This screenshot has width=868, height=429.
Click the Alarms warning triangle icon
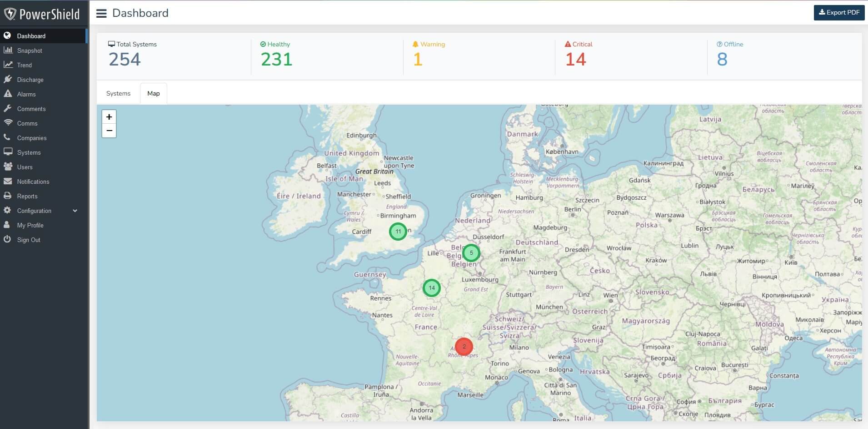tap(8, 94)
